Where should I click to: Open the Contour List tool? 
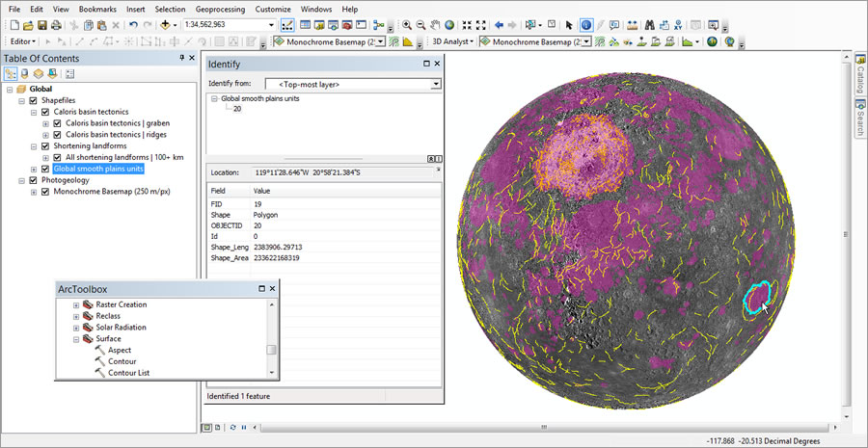127,373
